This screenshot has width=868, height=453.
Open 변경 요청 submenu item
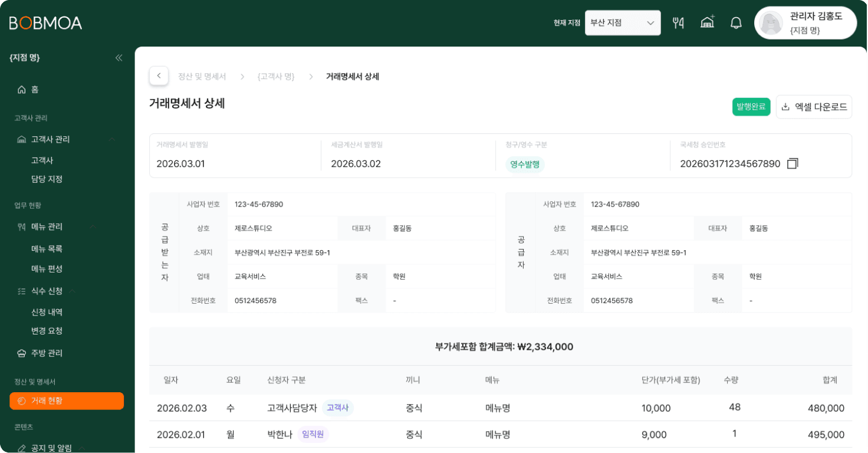point(47,331)
